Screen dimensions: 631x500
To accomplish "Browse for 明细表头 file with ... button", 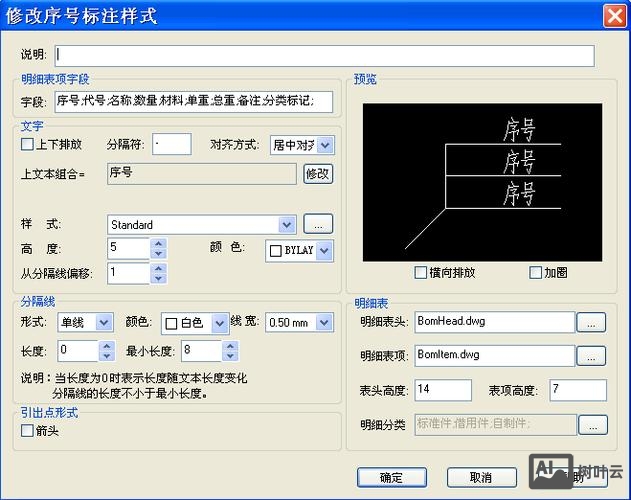I will [591, 322].
